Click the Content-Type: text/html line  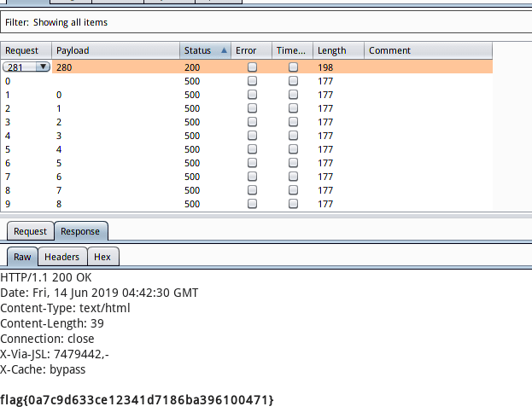point(65,308)
